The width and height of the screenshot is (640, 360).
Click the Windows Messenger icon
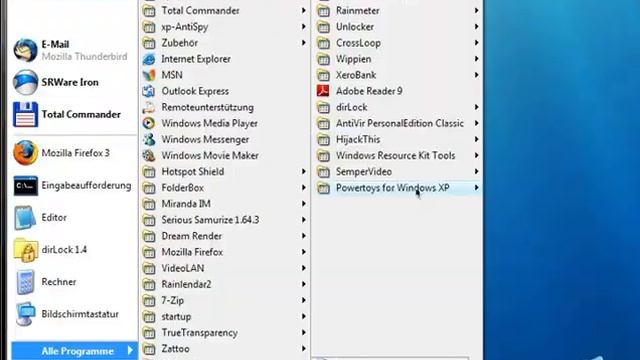tap(149, 140)
